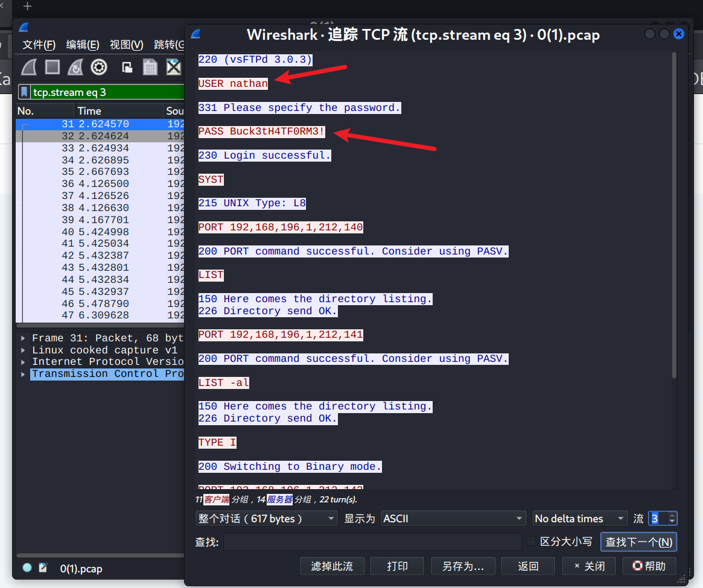Toggle the 区分大小写 case sensitive checkbox
The image size is (703, 588).
531,542
